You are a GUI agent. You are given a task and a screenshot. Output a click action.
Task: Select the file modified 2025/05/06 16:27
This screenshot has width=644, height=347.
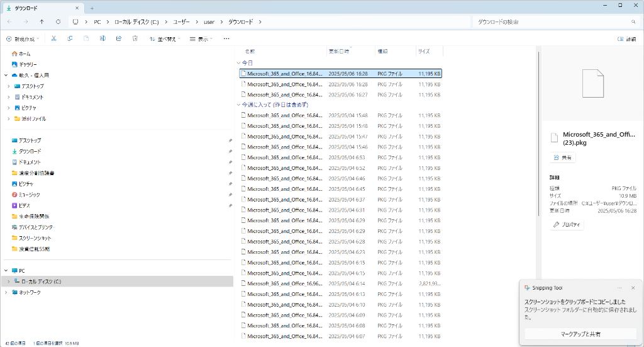click(x=340, y=94)
